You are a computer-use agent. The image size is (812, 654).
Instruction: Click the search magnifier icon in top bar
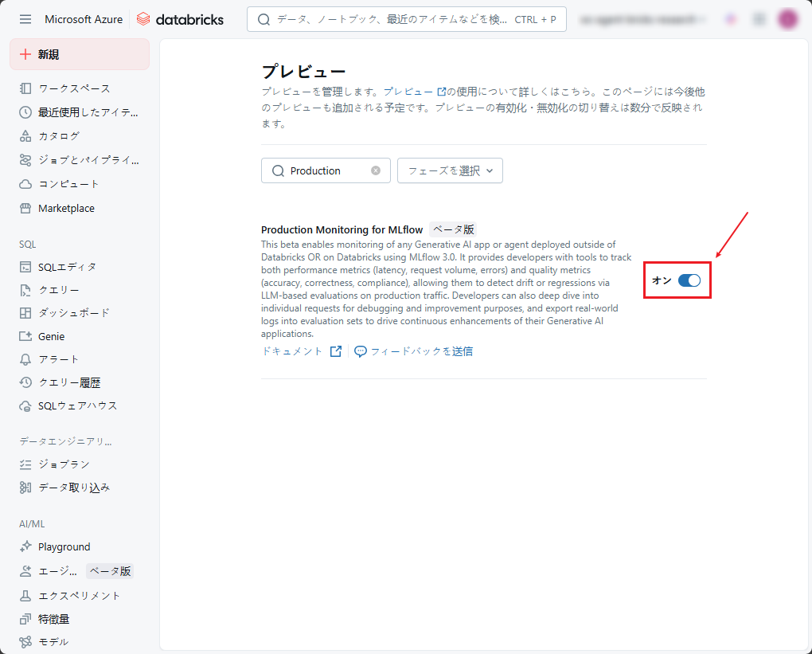(x=264, y=20)
